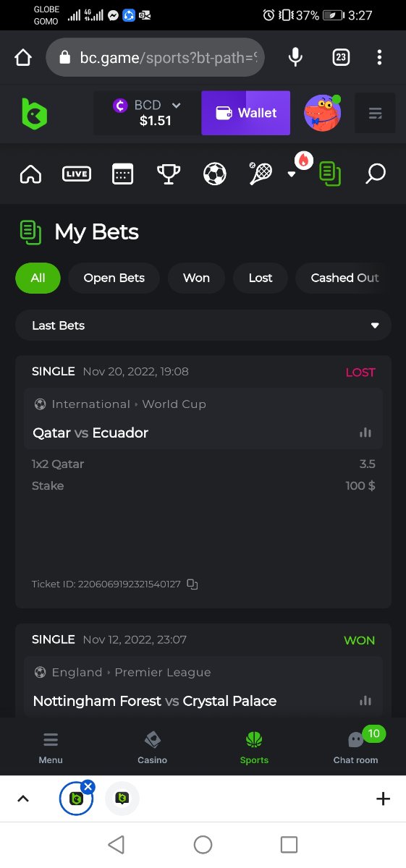This screenshot has width=406, height=868.
Task: Tap the browser address bar
Action: [156, 57]
